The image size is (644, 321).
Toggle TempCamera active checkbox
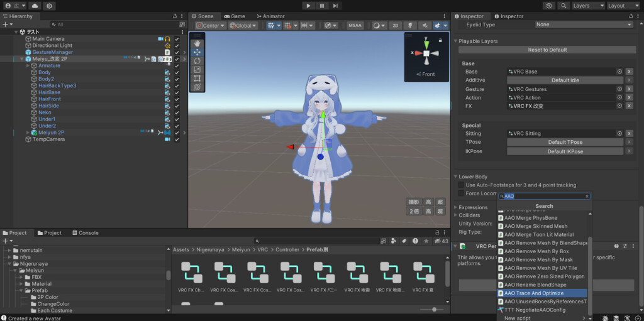point(177,139)
